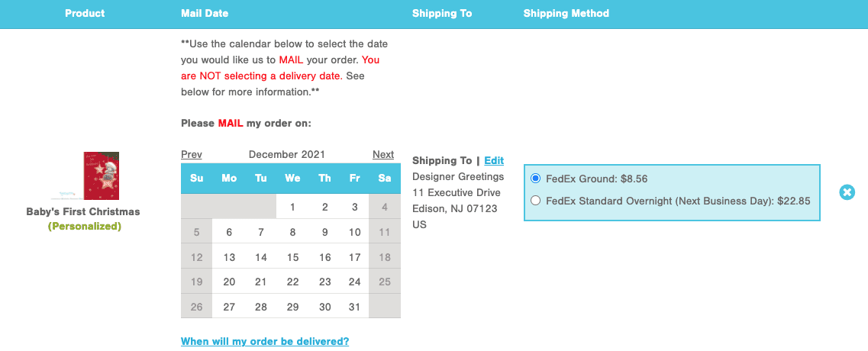
Task: Click the Baby's First Christmas product name
Action: pos(83,212)
